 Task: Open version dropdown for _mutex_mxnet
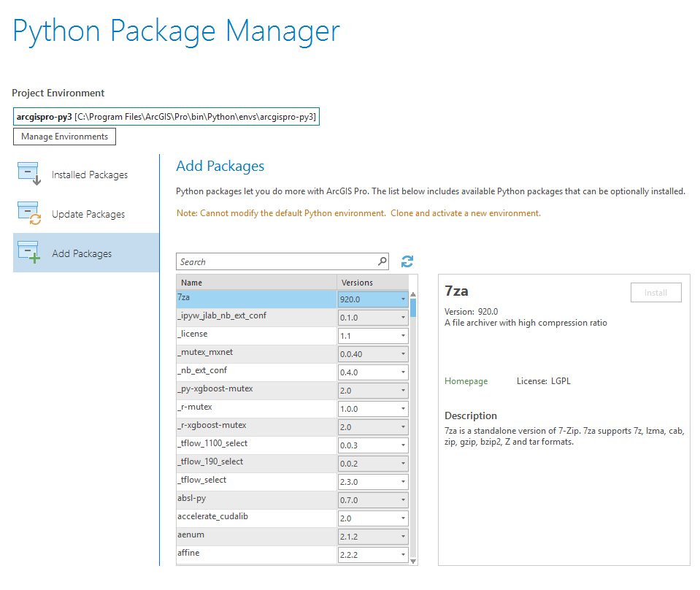tap(373, 354)
